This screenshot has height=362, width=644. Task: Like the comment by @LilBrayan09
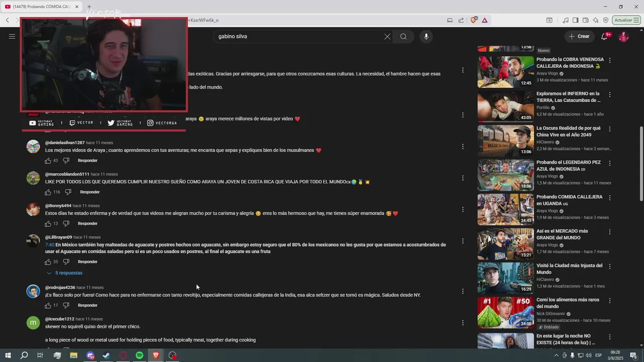(x=48, y=262)
